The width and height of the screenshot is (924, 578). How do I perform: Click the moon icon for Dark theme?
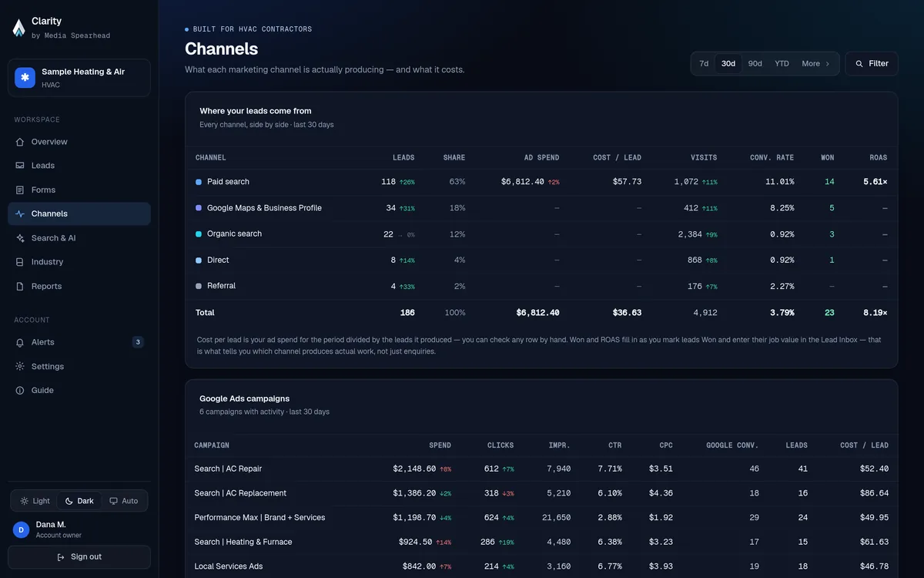[69, 501]
